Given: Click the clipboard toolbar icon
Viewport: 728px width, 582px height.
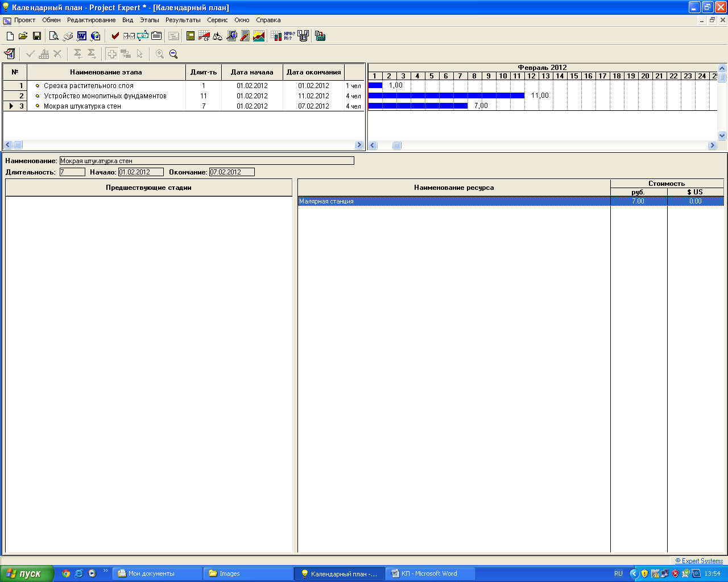Looking at the screenshot, I should (x=156, y=36).
